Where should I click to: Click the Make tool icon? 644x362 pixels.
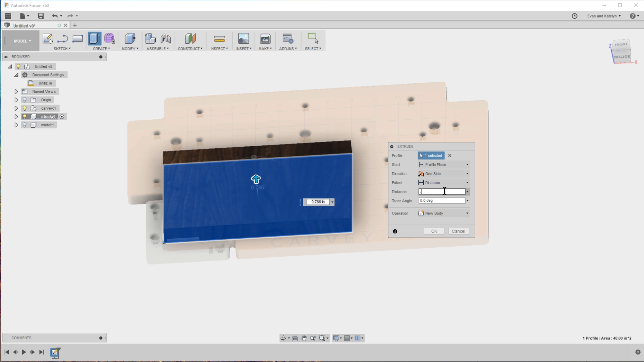pyautogui.click(x=265, y=39)
